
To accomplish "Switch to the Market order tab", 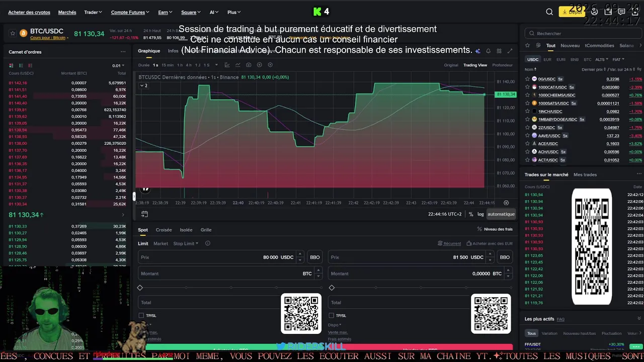I will tap(160, 243).
